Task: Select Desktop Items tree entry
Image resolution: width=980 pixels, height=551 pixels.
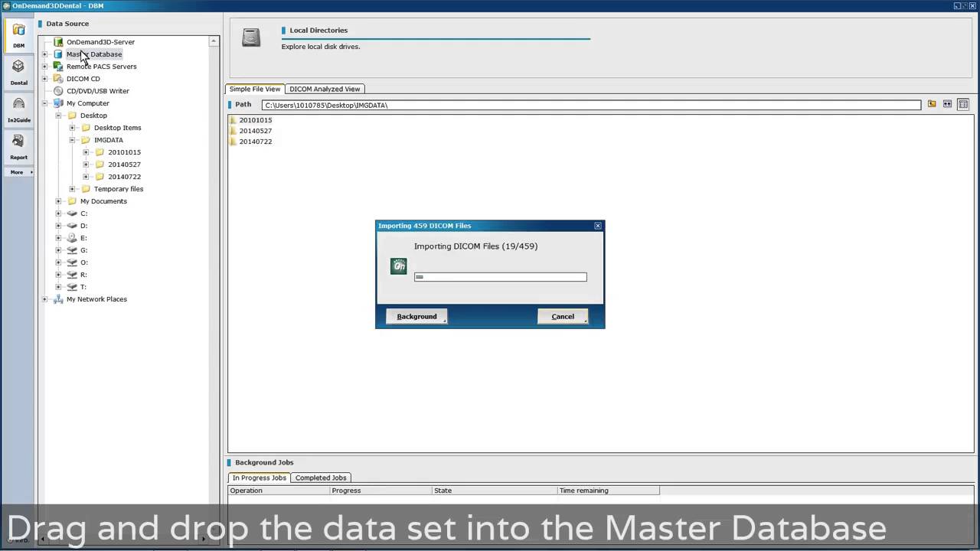Action: pos(118,128)
